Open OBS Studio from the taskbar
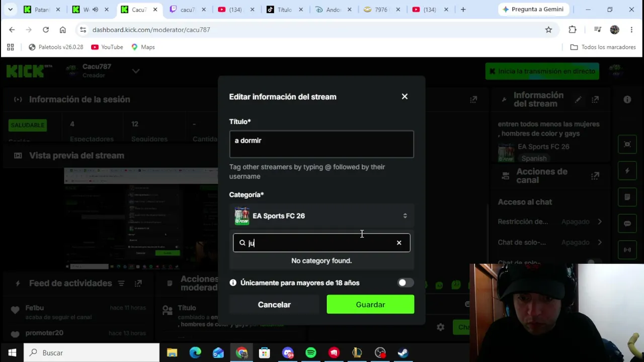 [x=380, y=353]
